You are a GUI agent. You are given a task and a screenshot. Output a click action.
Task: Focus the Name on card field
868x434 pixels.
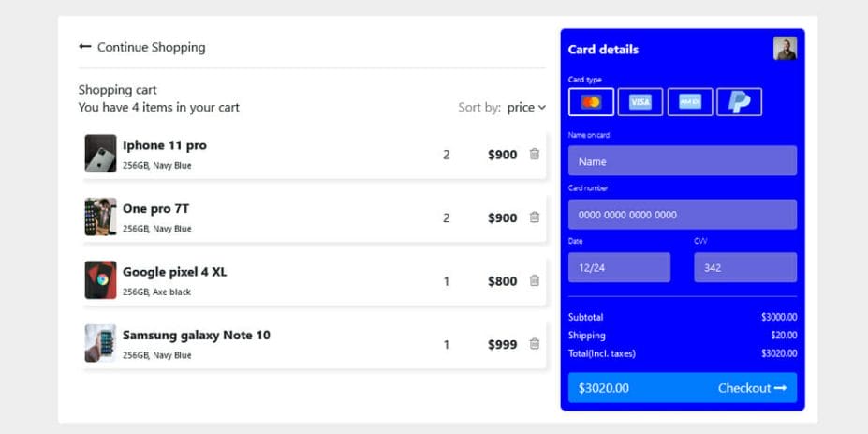[x=682, y=161]
